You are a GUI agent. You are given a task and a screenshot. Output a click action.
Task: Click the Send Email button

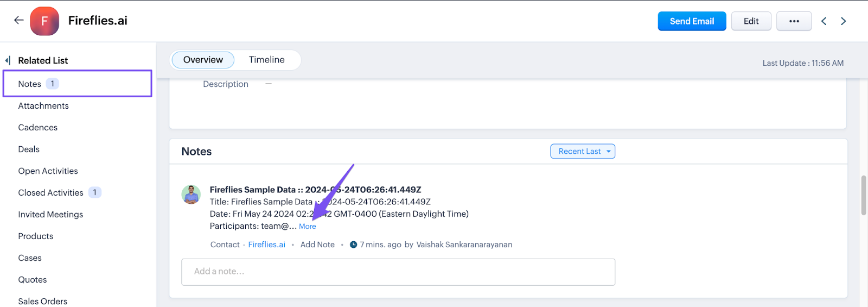[x=692, y=21]
